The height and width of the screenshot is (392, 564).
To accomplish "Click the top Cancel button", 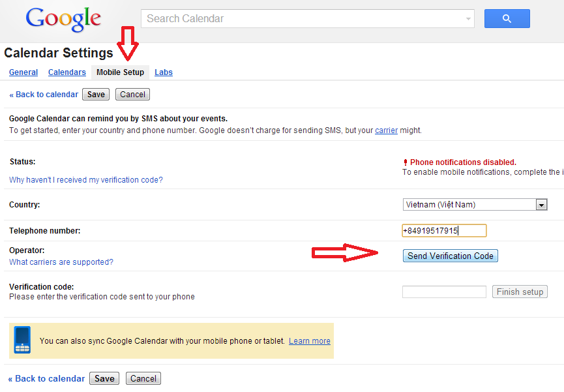I will tap(132, 95).
